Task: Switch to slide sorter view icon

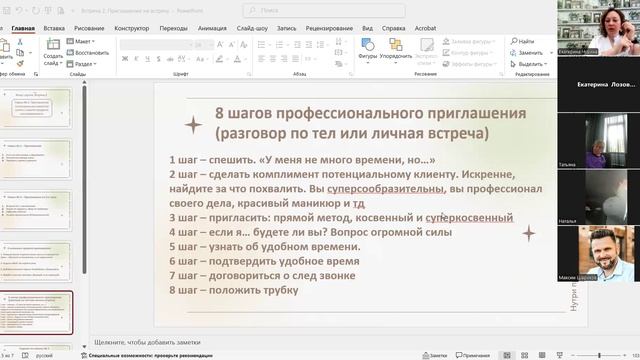Action: pos(524,356)
